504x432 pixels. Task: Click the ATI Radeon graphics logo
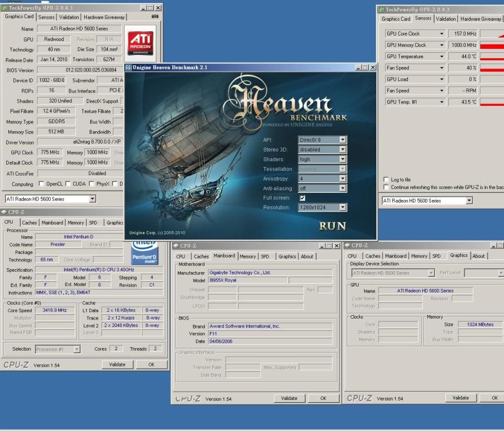(x=140, y=43)
